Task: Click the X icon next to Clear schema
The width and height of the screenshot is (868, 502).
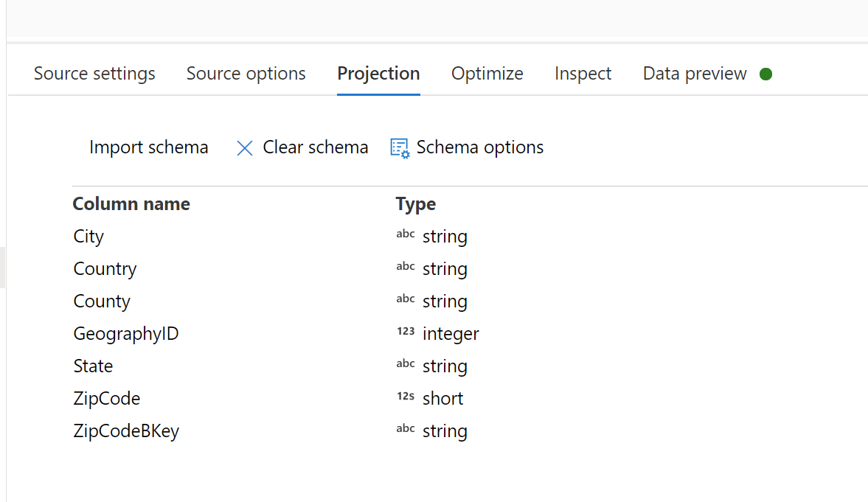Action: click(x=244, y=147)
